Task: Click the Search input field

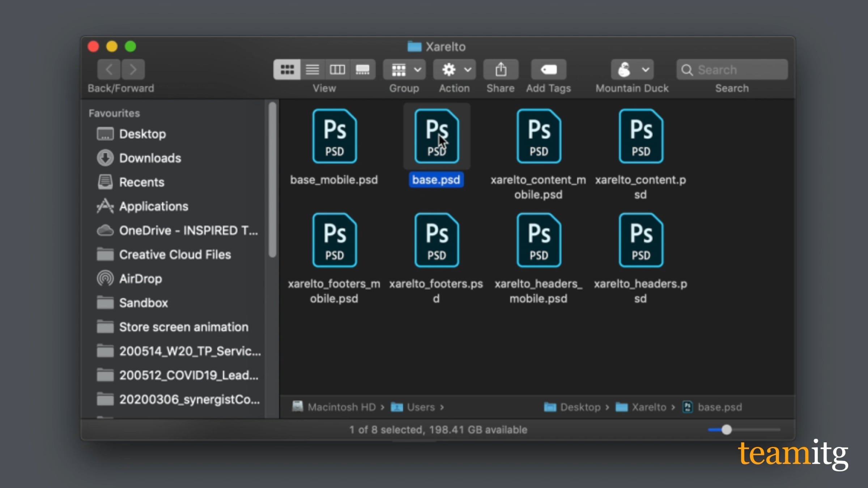Action: click(738, 70)
